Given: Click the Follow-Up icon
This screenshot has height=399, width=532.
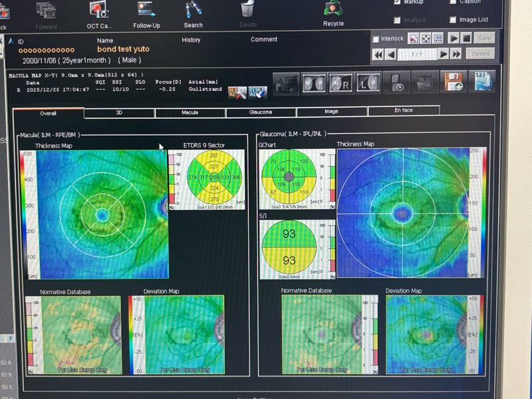Looking at the screenshot, I should (146, 11).
